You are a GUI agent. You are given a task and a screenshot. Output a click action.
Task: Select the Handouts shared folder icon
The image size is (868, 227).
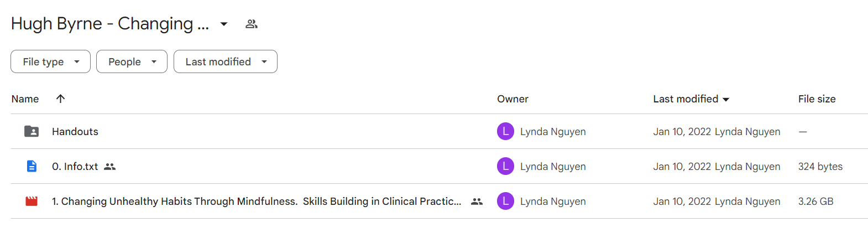(x=32, y=131)
